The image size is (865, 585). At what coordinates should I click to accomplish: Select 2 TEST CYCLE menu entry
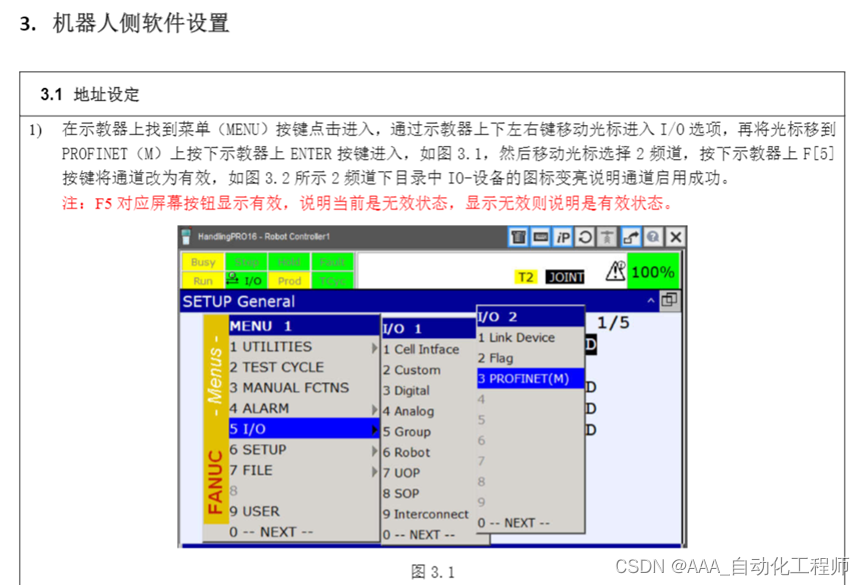pos(304,368)
